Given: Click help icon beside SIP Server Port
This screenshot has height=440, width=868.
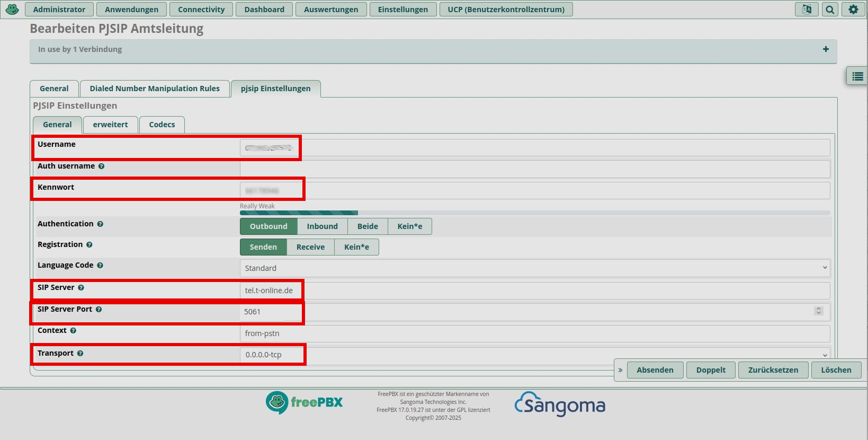Looking at the screenshot, I should [x=99, y=310].
